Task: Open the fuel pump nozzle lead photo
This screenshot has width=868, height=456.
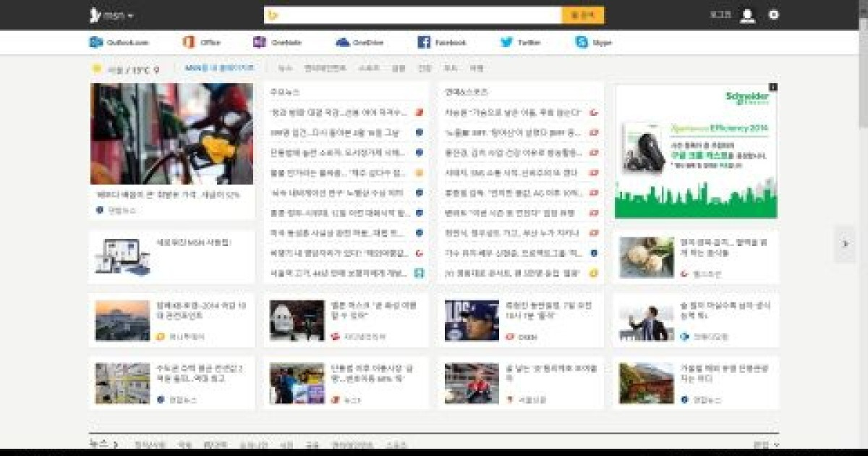Action: point(172,134)
